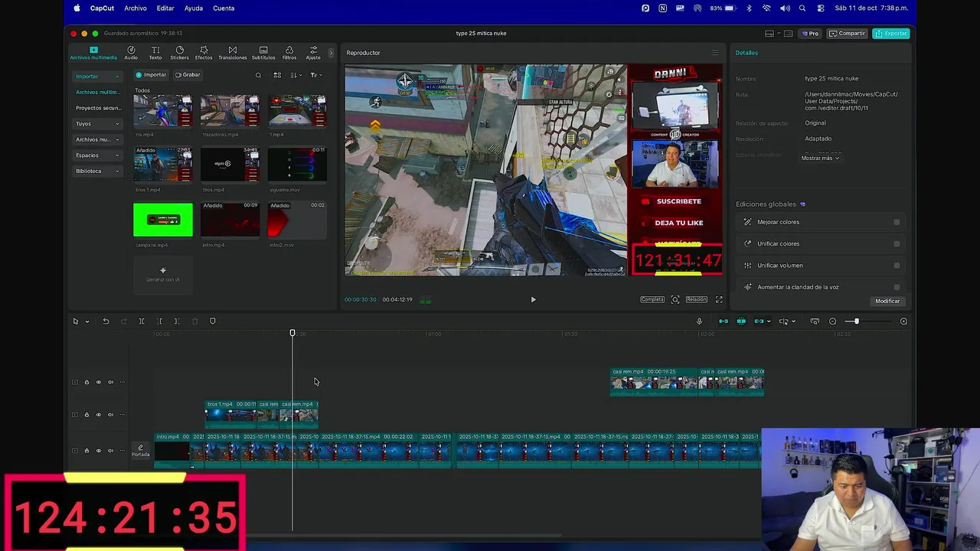Open the selection tool dropdown arrow

[x=87, y=321]
